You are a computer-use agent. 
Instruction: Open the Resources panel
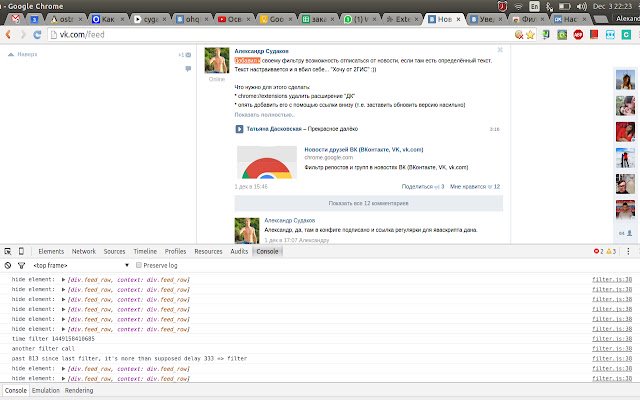click(208, 251)
